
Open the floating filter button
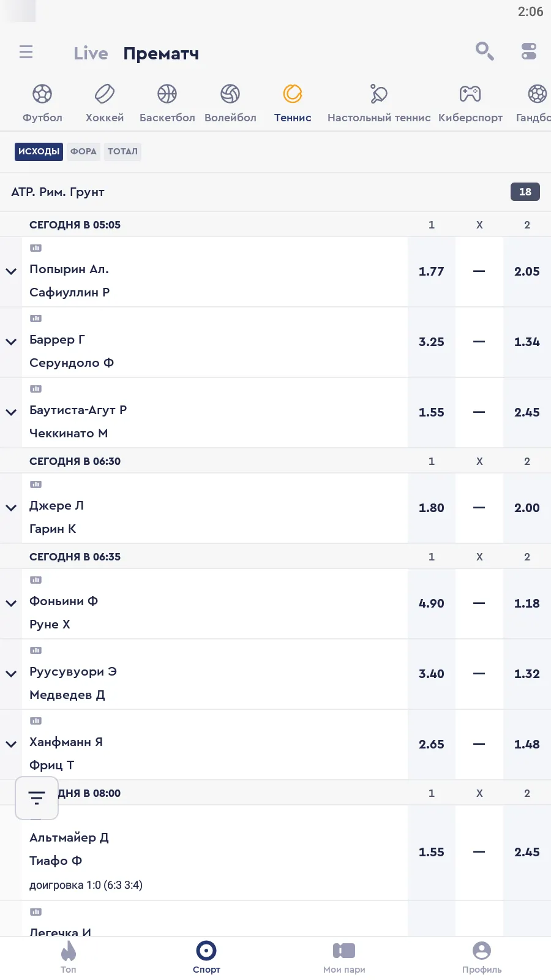[37, 797]
